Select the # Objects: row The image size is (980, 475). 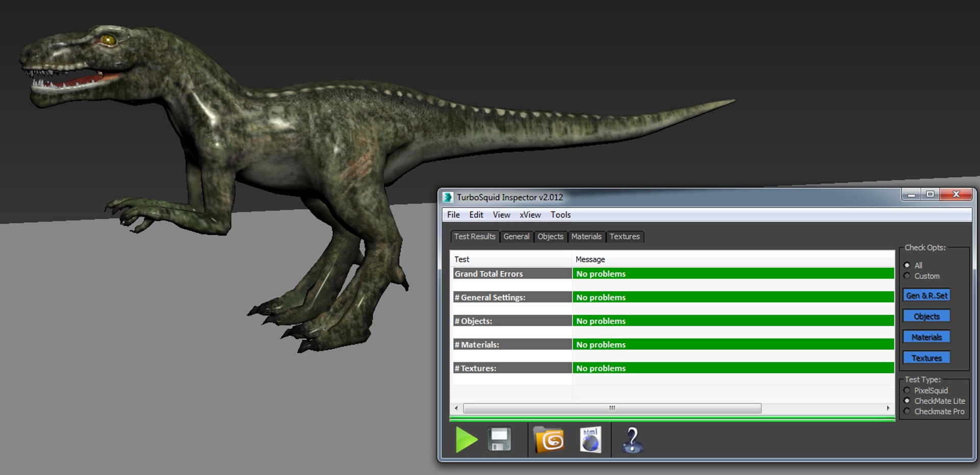(674, 321)
